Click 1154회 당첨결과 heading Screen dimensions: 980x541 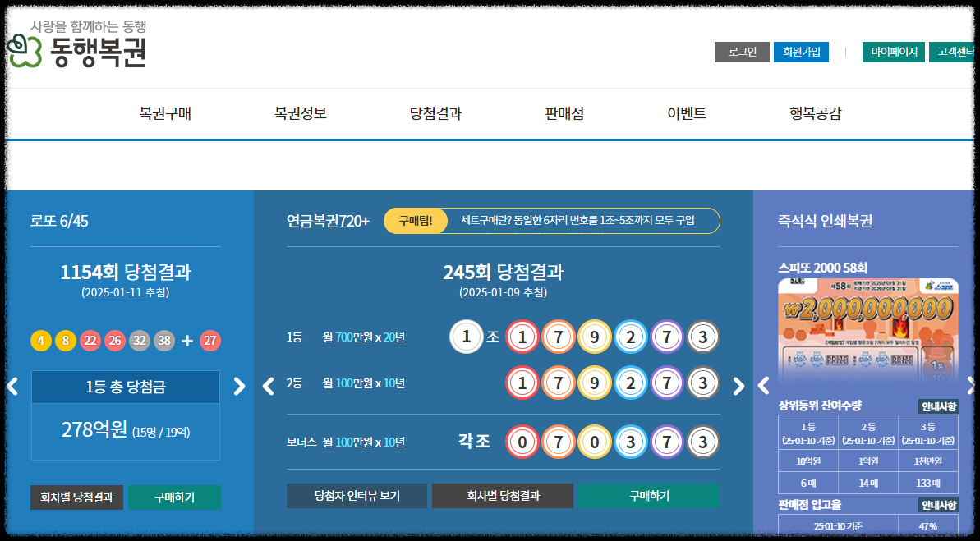click(126, 272)
